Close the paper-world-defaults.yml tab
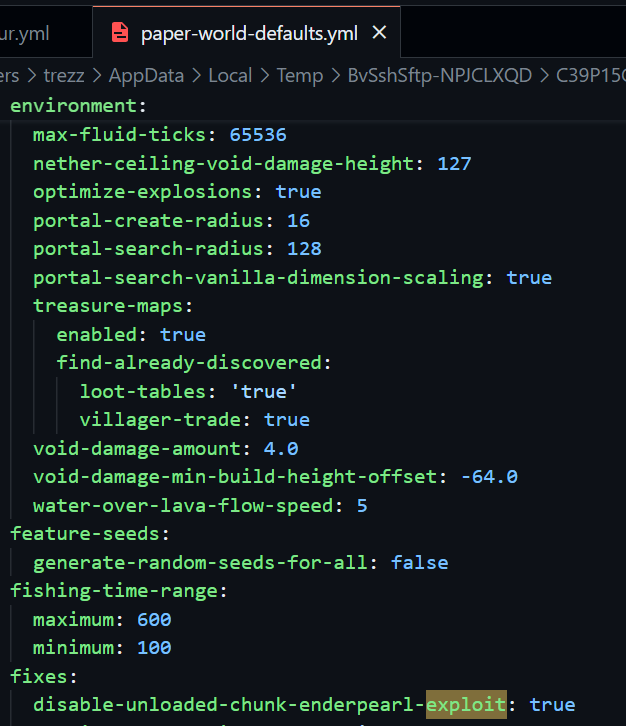 point(379,33)
